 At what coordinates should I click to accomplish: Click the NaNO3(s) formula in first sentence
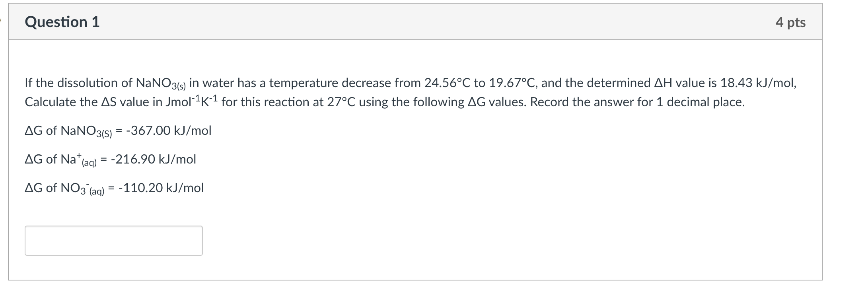pyautogui.click(x=161, y=84)
